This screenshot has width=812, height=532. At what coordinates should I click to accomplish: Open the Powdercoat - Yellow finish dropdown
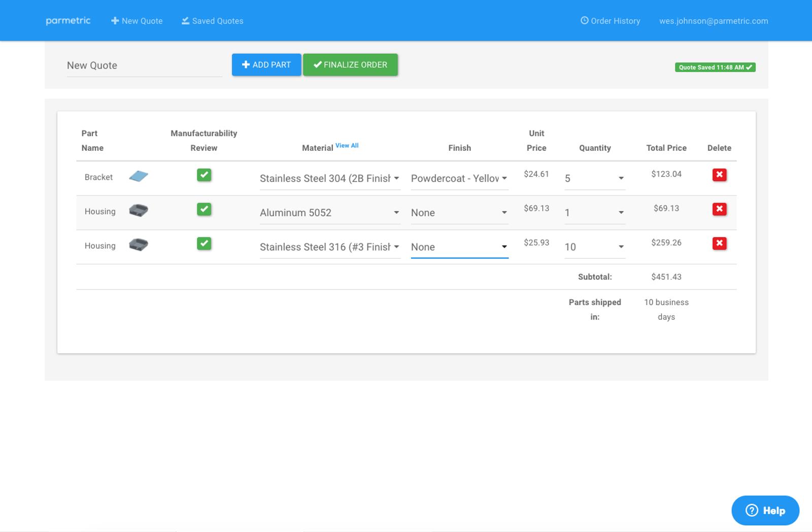(459, 178)
